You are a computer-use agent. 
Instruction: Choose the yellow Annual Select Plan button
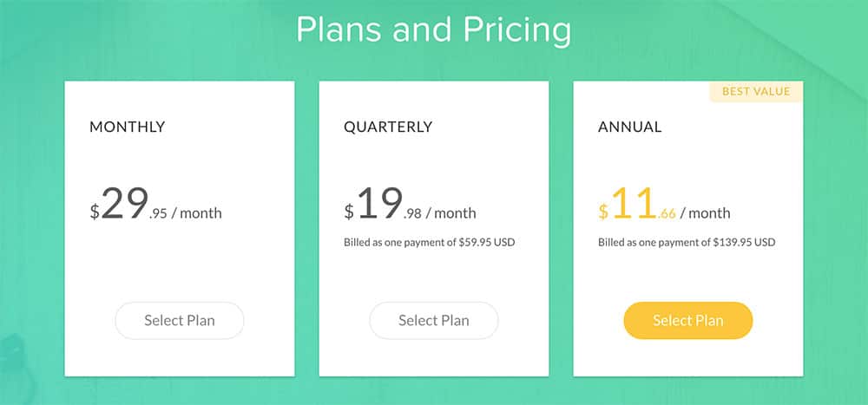688,321
